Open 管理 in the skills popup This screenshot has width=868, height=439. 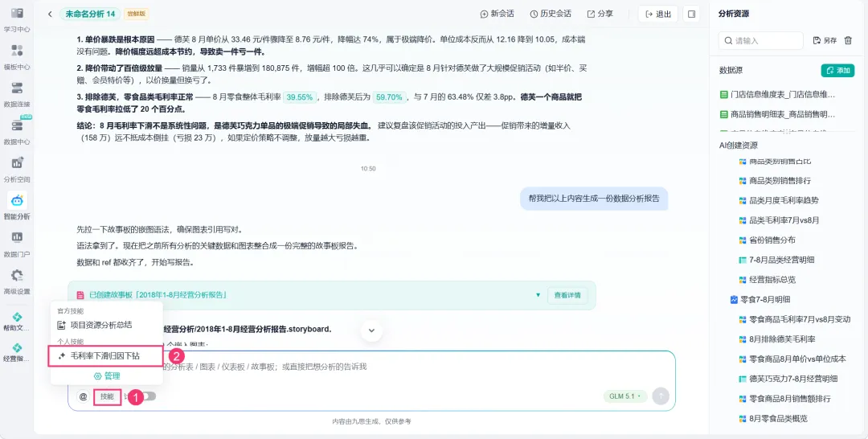(x=107, y=376)
